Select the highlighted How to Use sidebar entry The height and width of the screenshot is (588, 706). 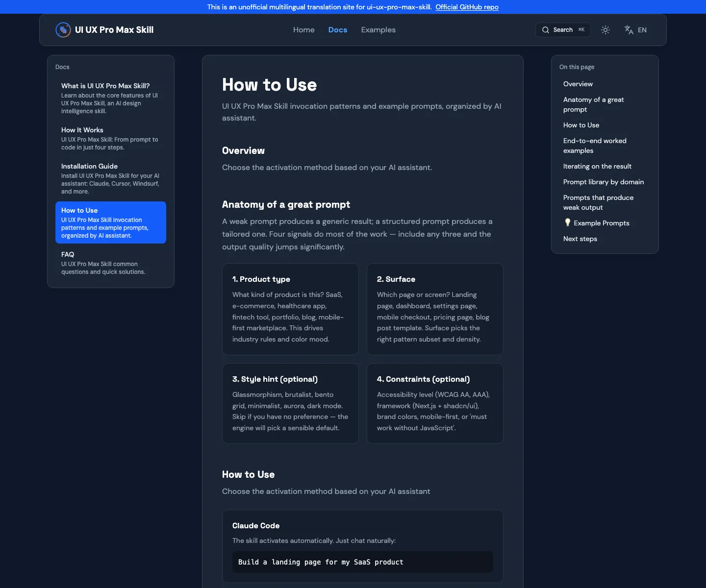pyautogui.click(x=111, y=222)
